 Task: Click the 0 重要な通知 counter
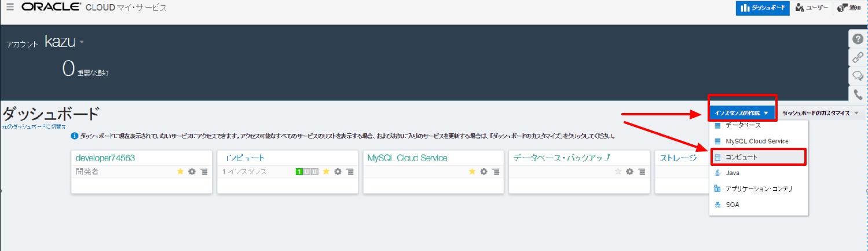click(86, 70)
